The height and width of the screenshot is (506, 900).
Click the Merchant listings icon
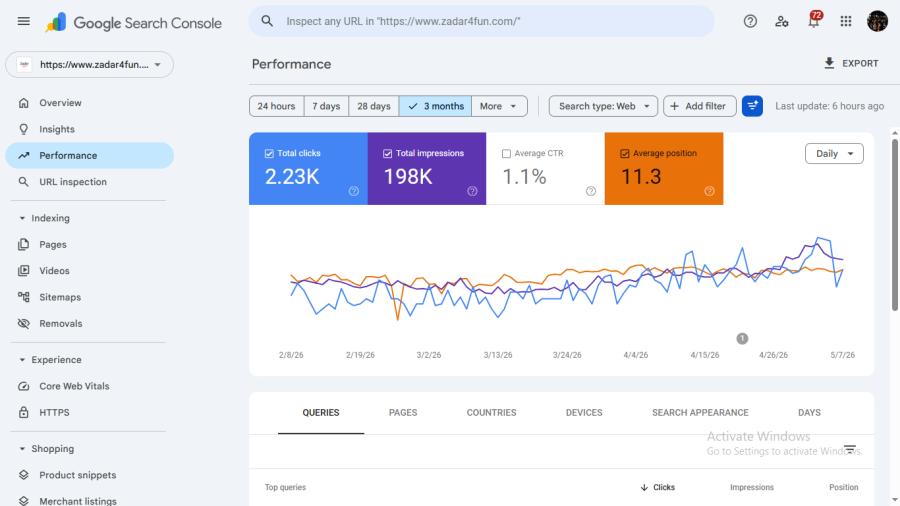pos(24,501)
